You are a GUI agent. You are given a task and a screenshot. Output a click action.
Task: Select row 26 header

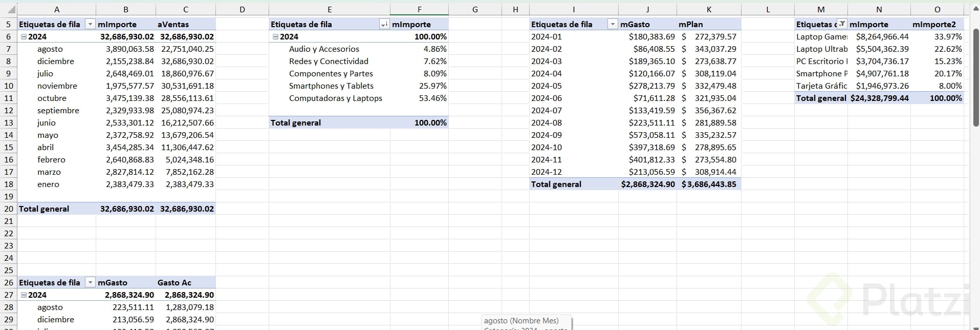9,282
